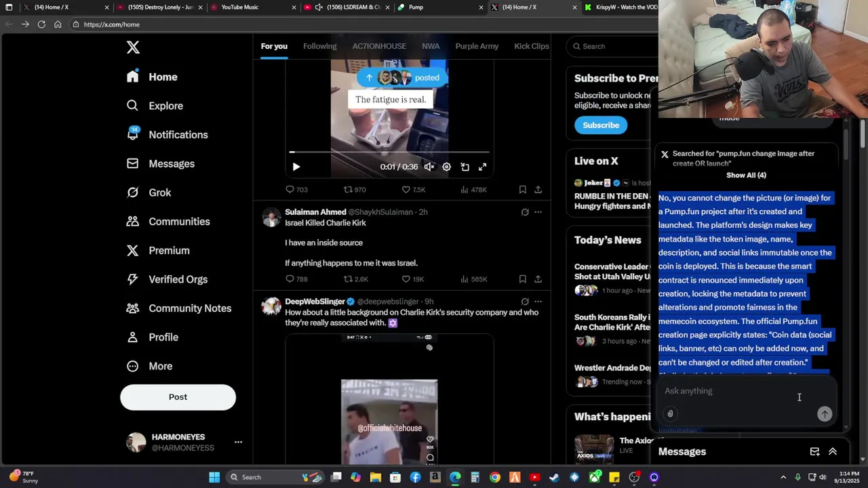Share the post with 478K views

[538, 190]
